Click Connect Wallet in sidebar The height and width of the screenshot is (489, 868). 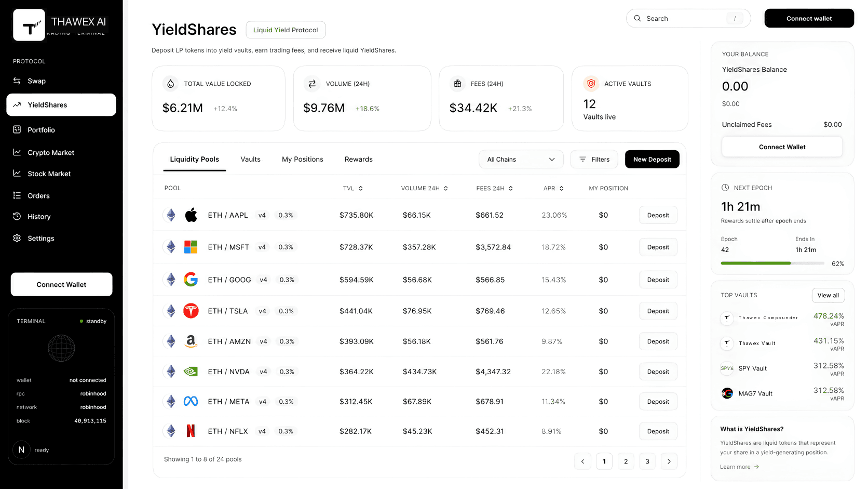pos(61,284)
